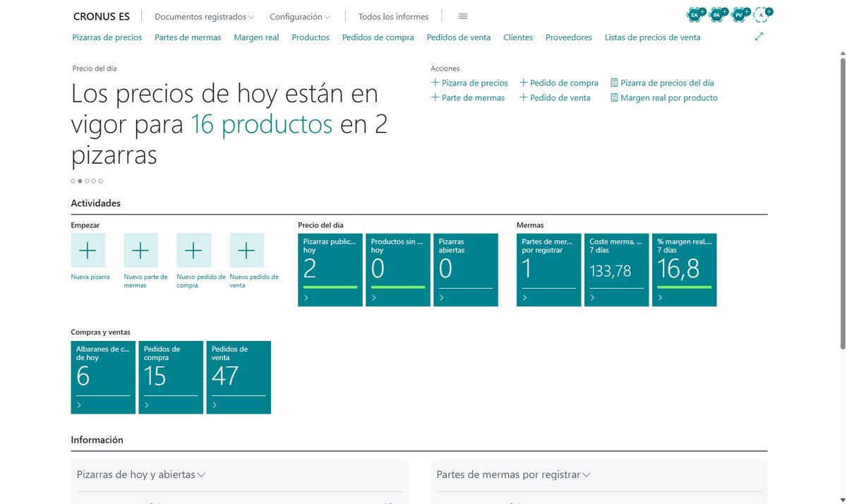Select the last headline carousel dot
This screenshot has width=847, height=504.
[101, 181]
